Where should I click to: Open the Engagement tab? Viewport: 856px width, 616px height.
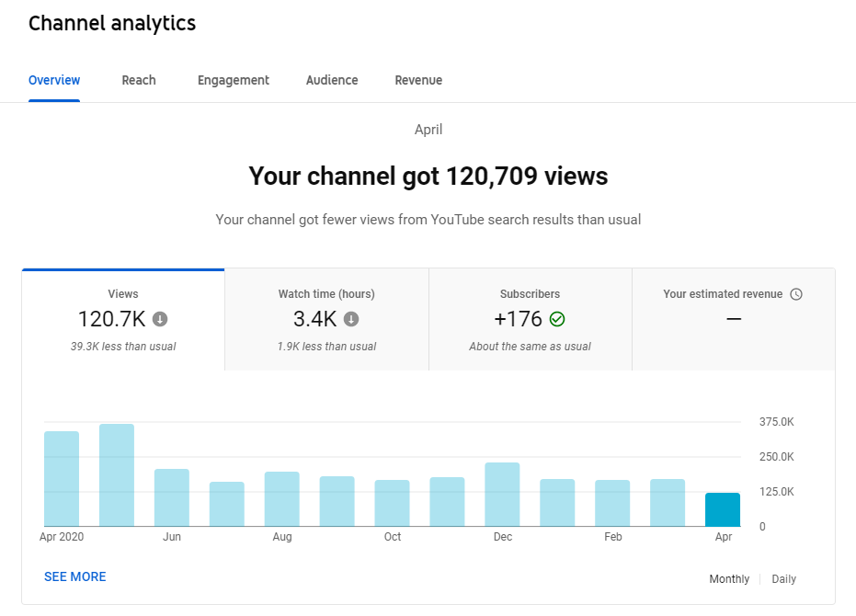click(x=234, y=80)
